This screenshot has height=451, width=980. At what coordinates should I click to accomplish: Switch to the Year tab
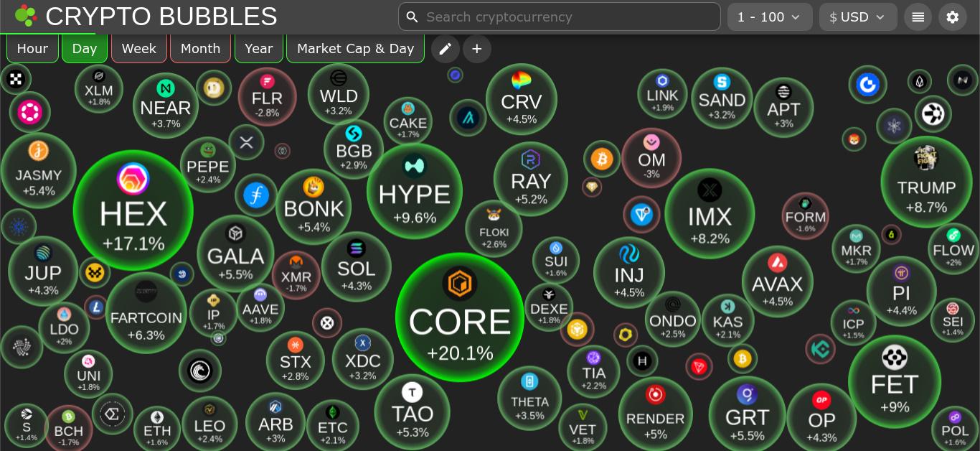coord(259,48)
